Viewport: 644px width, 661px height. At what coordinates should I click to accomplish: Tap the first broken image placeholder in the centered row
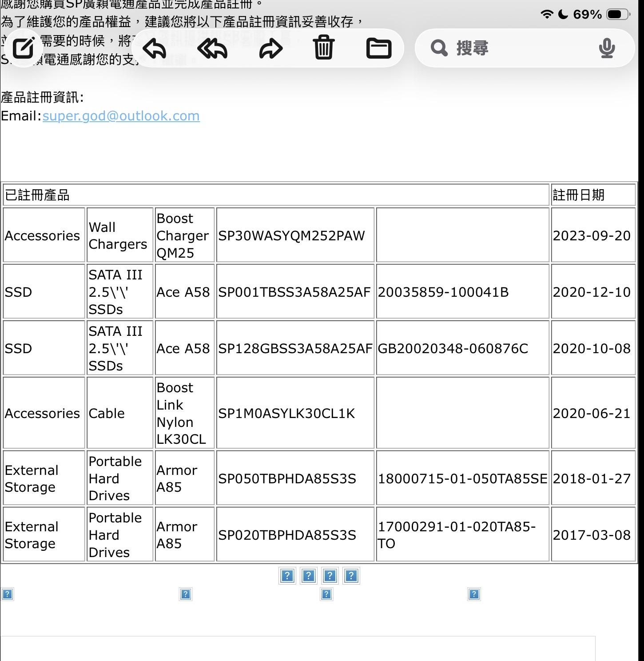coord(287,576)
